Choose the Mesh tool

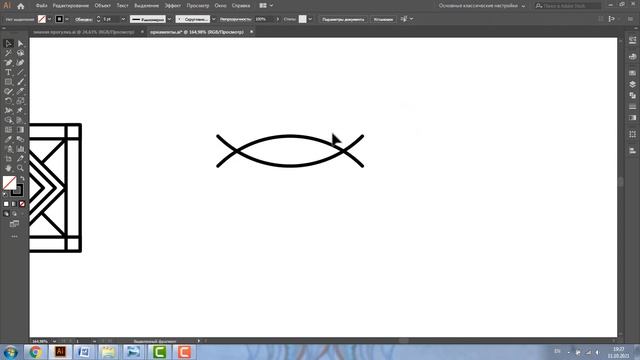8,130
